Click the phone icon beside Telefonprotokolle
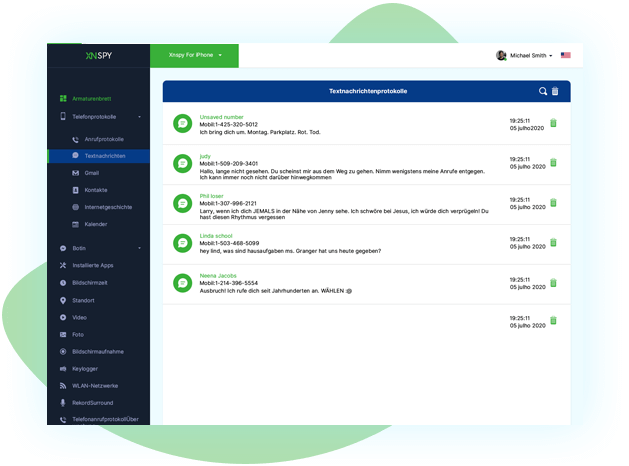The image size is (629, 466). tap(63, 116)
